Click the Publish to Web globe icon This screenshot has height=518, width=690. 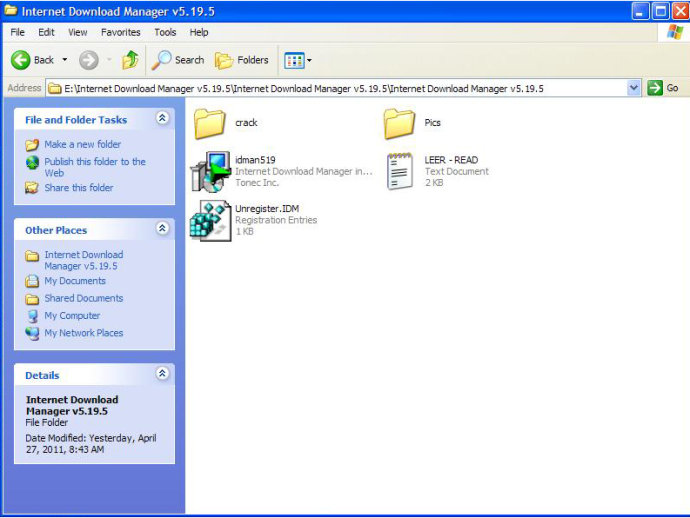click(32, 162)
